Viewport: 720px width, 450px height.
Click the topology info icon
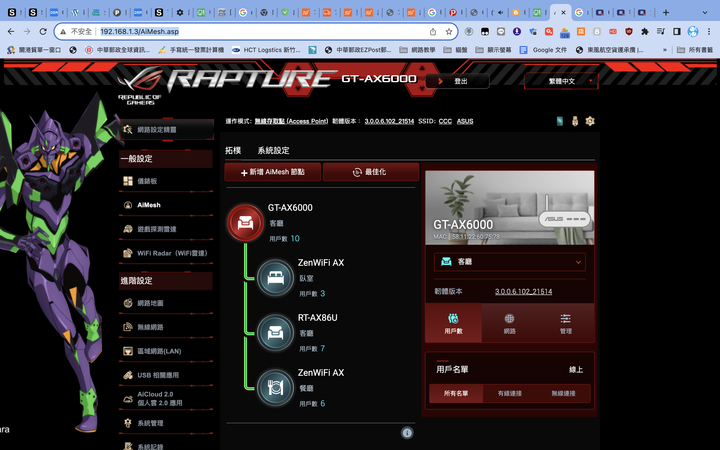pyautogui.click(x=407, y=433)
